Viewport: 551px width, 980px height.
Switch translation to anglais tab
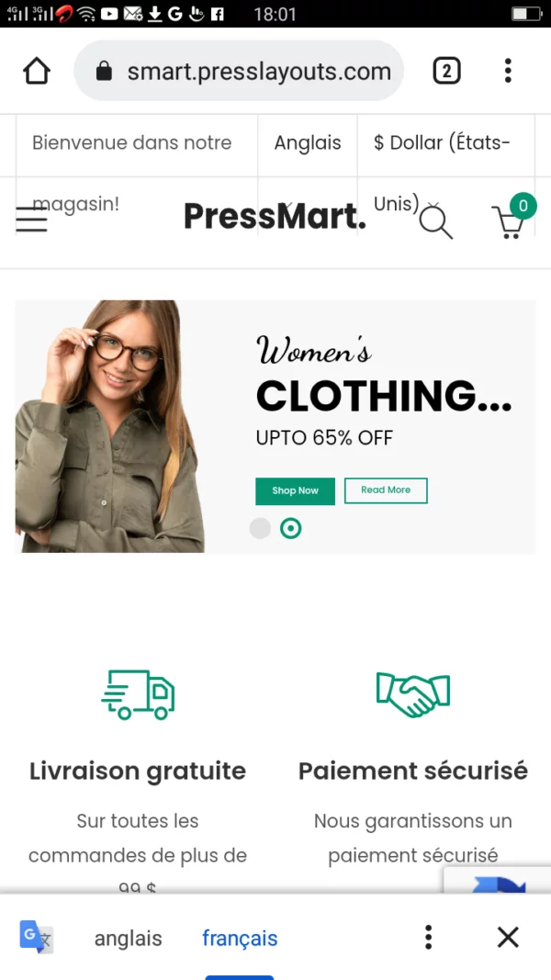pos(128,938)
